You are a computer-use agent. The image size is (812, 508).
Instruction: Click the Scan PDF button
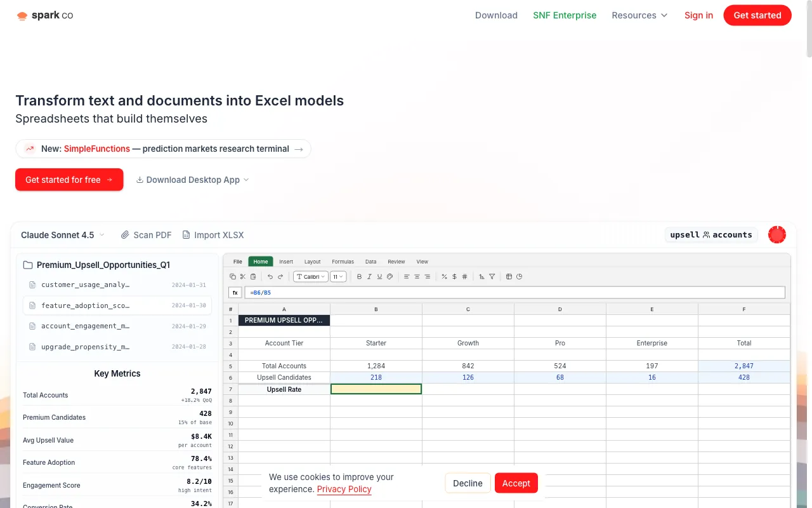point(146,235)
